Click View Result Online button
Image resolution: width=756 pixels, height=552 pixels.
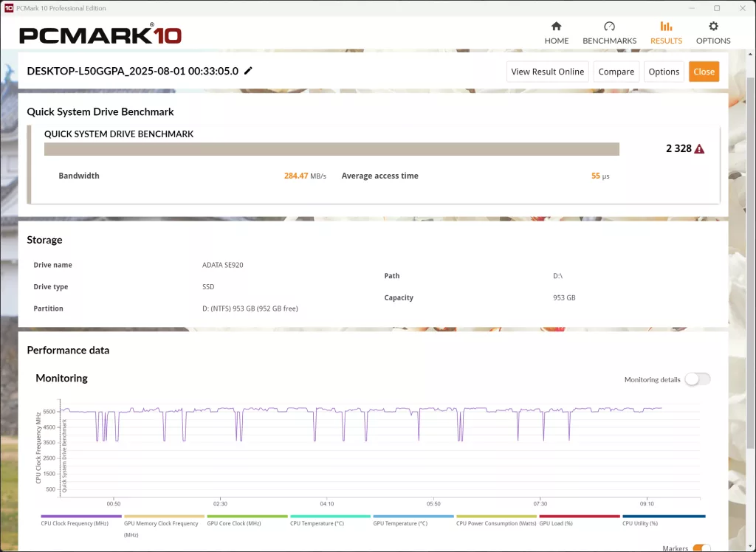547,72
